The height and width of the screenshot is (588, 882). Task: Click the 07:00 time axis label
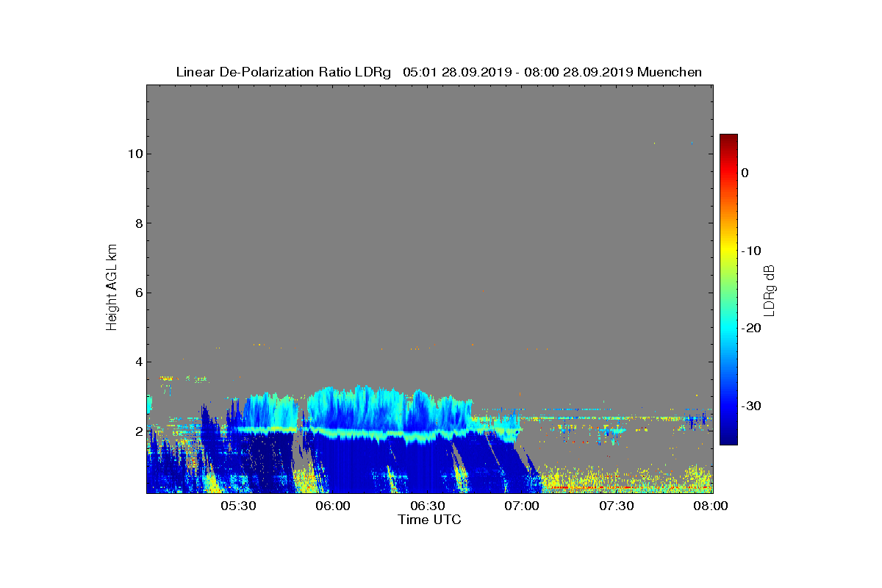click(x=523, y=506)
